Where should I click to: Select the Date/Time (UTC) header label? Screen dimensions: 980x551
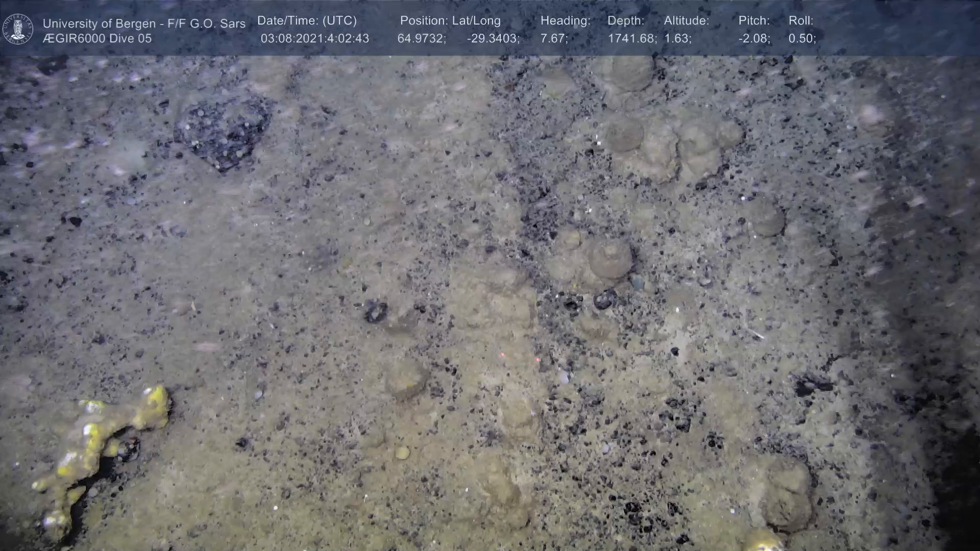pyautogui.click(x=307, y=21)
